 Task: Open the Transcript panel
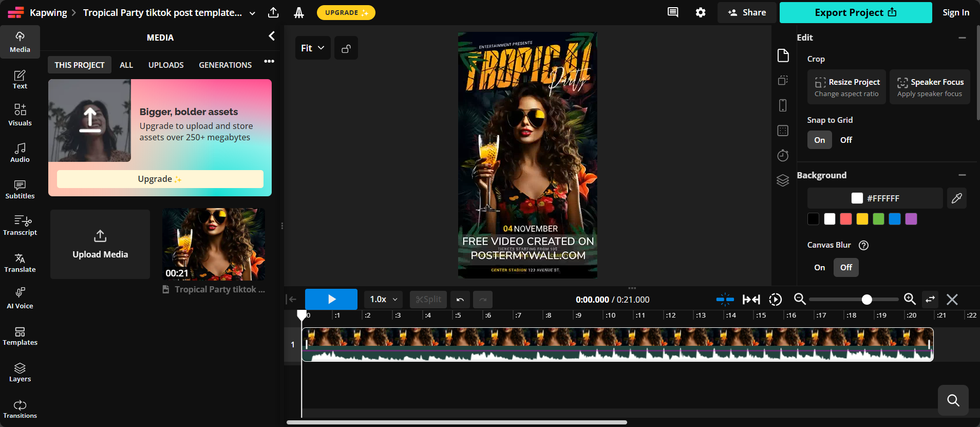pos(20,226)
